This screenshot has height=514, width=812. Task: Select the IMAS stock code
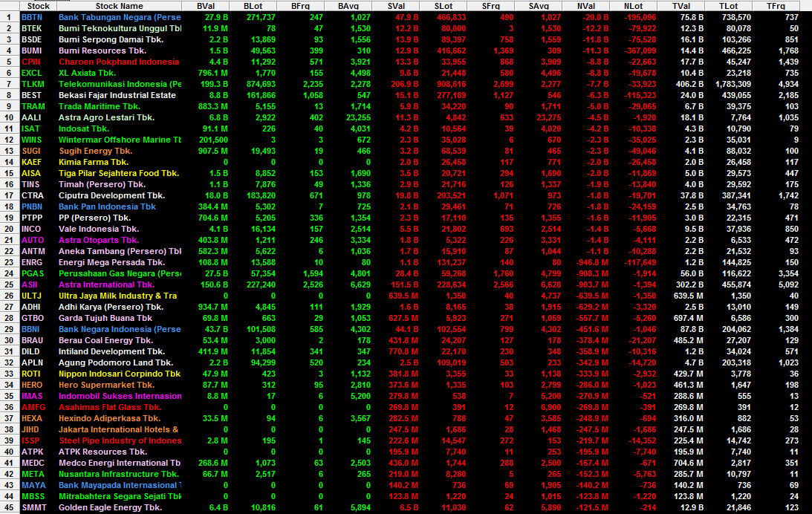[32, 396]
